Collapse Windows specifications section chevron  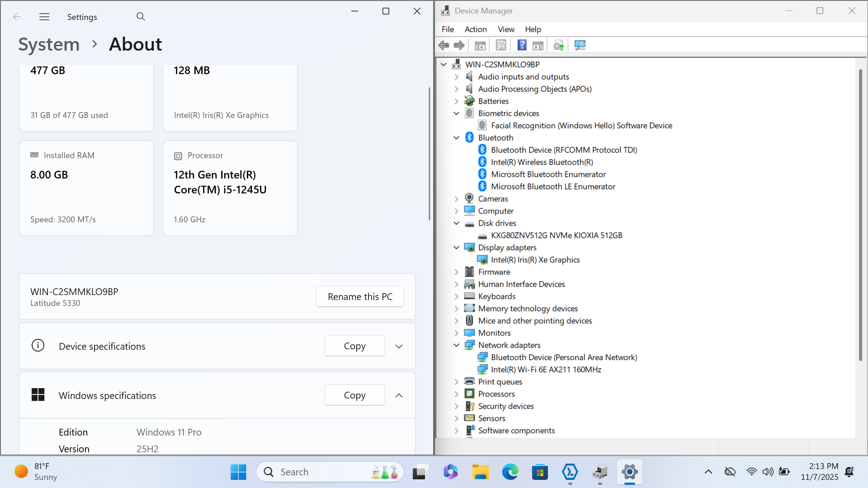[399, 396]
